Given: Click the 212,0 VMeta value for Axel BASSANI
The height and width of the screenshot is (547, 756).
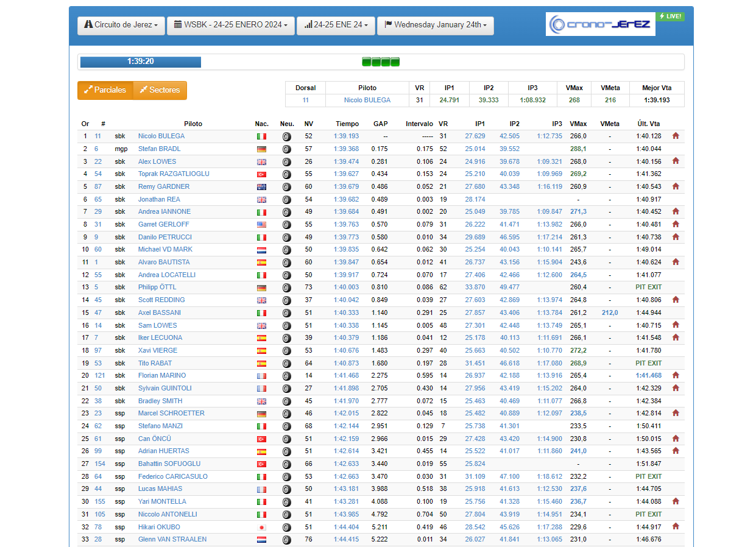Looking at the screenshot, I should coord(610,312).
